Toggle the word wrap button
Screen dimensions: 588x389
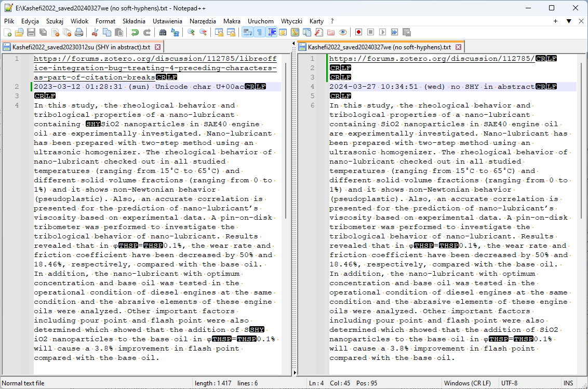tap(247, 32)
